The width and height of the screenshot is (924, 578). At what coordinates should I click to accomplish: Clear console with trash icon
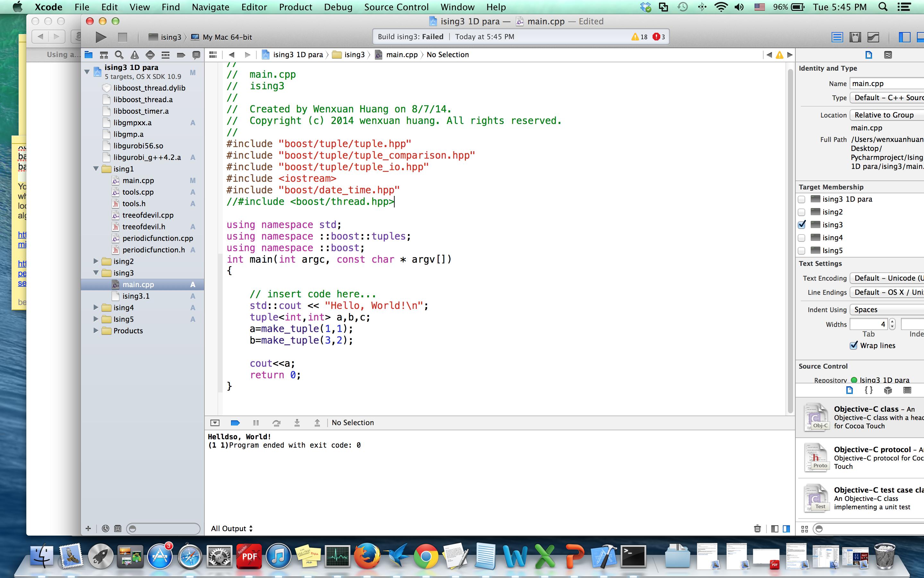click(757, 529)
